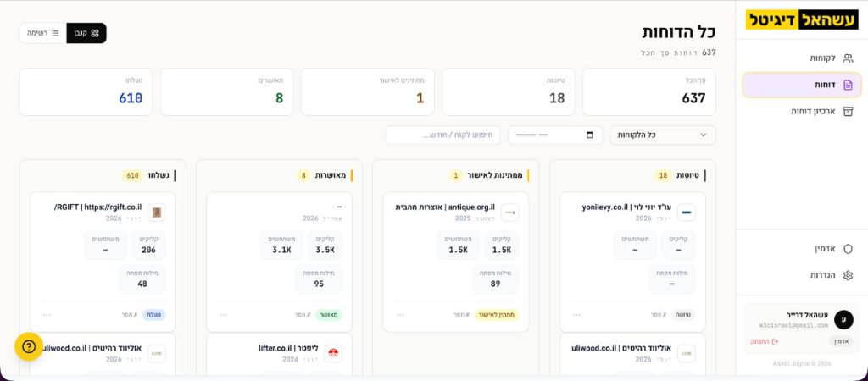Click the מילות מפתח 95 value

(319, 284)
